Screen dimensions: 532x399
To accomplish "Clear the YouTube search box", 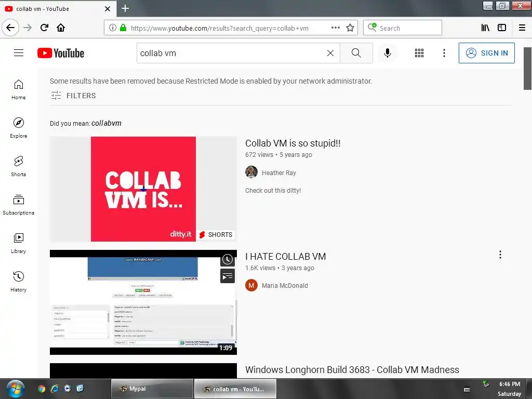I will (x=330, y=53).
